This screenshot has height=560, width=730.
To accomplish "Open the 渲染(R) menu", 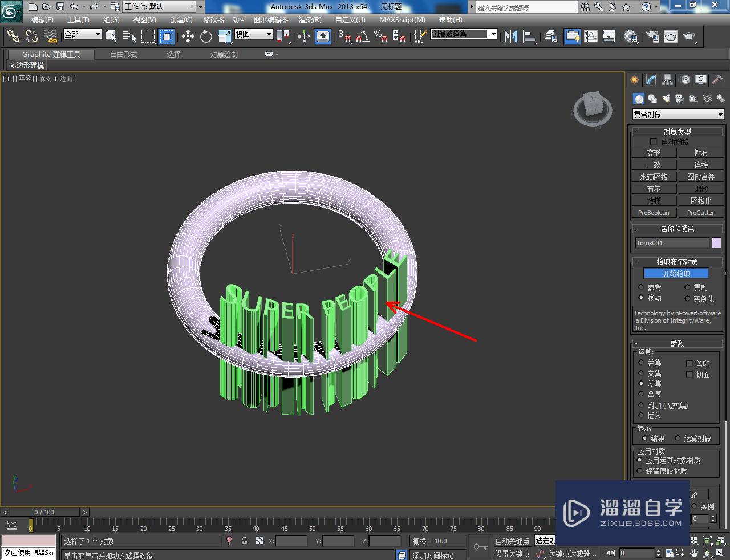I will pos(310,19).
